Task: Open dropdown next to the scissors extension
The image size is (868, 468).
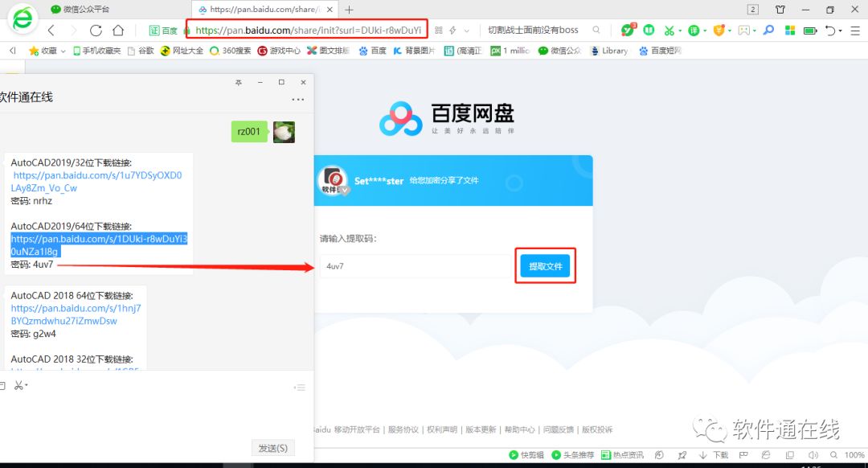Action: (681, 31)
